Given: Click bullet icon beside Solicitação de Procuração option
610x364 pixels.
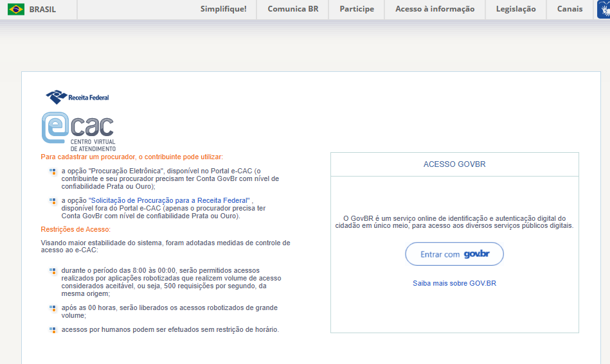Looking at the screenshot, I should [53, 201].
